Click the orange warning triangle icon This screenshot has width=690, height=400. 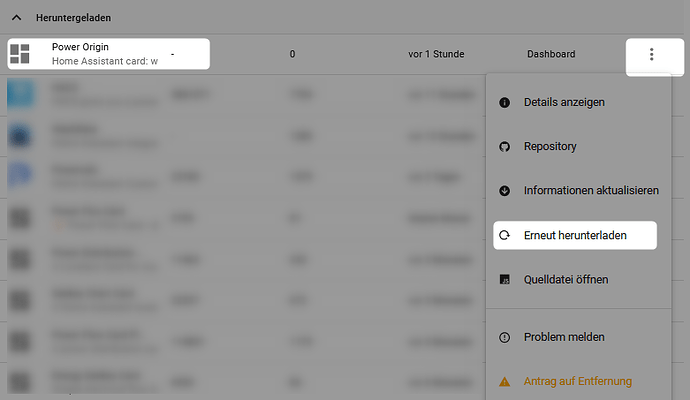point(504,382)
